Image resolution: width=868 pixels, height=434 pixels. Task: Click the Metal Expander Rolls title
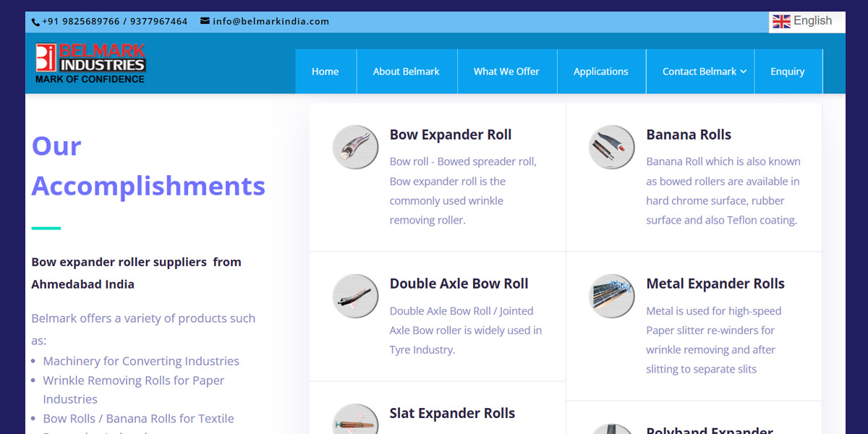click(x=715, y=284)
